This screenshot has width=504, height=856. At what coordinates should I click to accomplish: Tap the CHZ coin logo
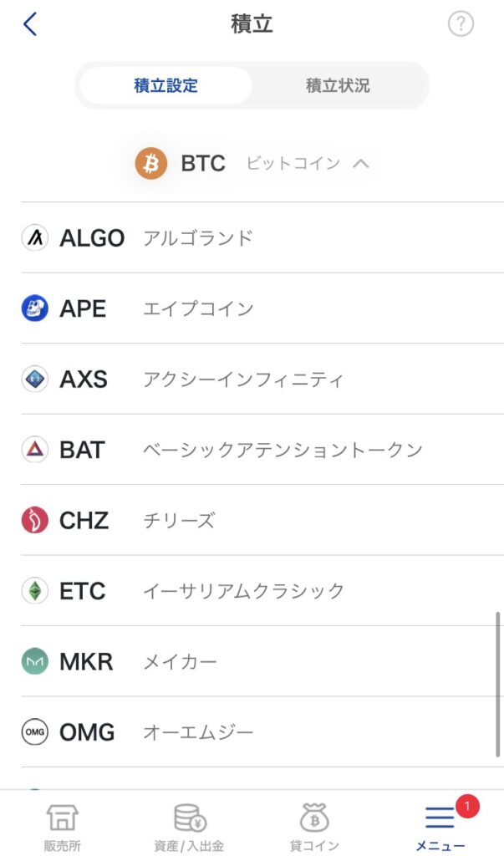34,521
